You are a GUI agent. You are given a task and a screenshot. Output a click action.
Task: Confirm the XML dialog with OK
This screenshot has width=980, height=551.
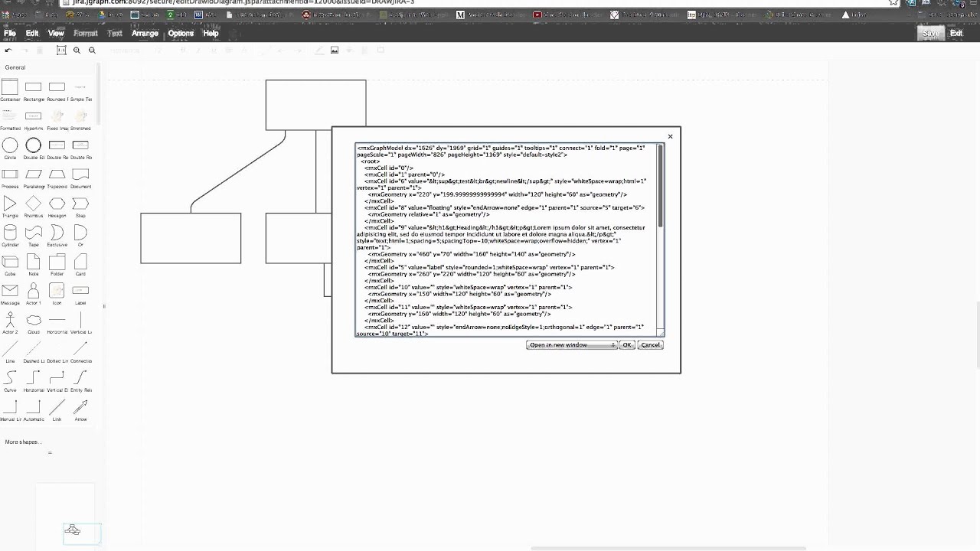tap(627, 345)
